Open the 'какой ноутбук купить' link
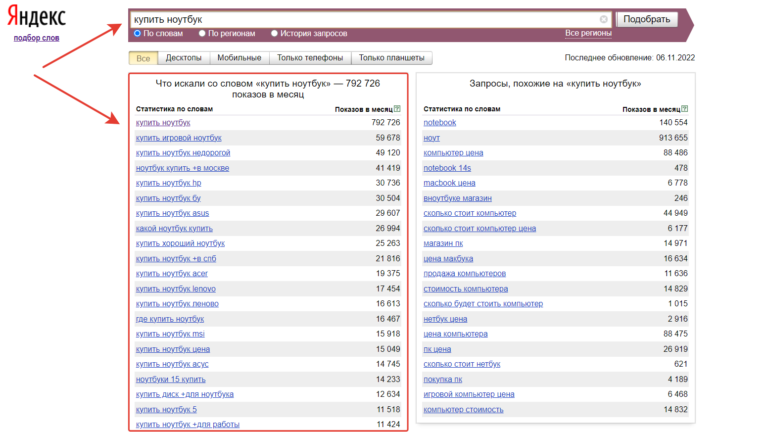 (x=174, y=228)
